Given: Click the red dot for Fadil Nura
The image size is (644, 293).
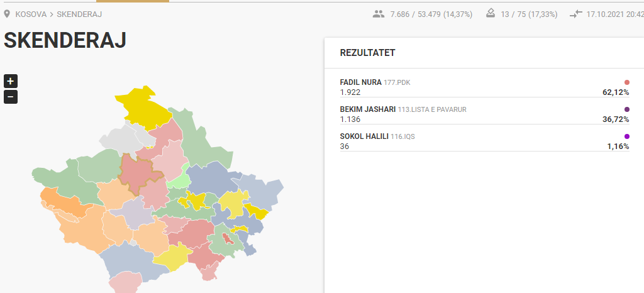Looking at the screenshot, I should [x=626, y=82].
